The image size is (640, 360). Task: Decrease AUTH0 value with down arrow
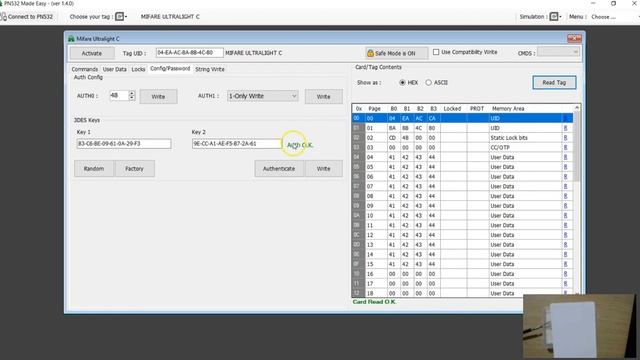point(131,98)
